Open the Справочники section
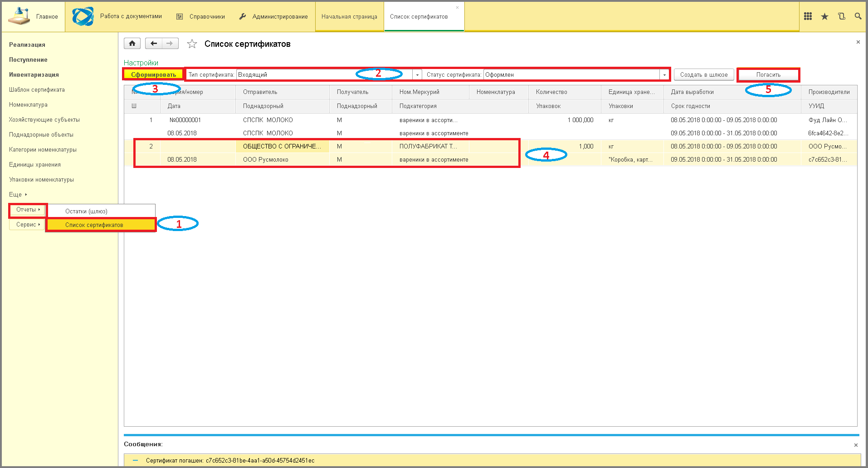The image size is (868, 468). (x=200, y=17)
